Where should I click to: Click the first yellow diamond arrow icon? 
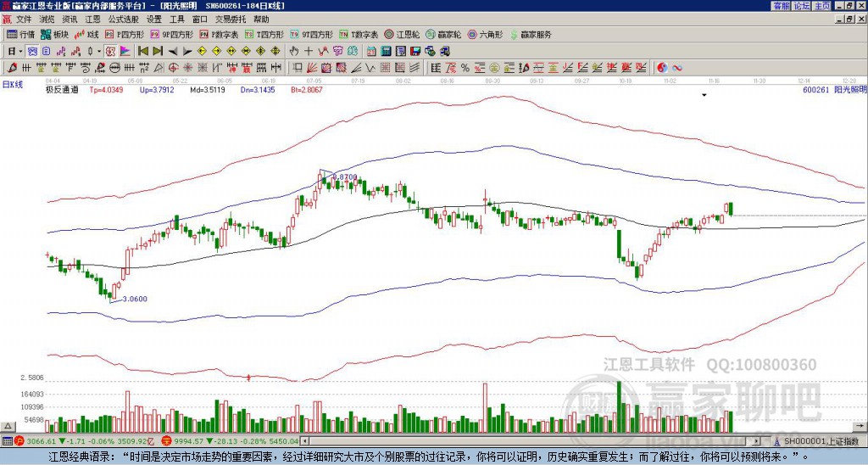(202, 52)
